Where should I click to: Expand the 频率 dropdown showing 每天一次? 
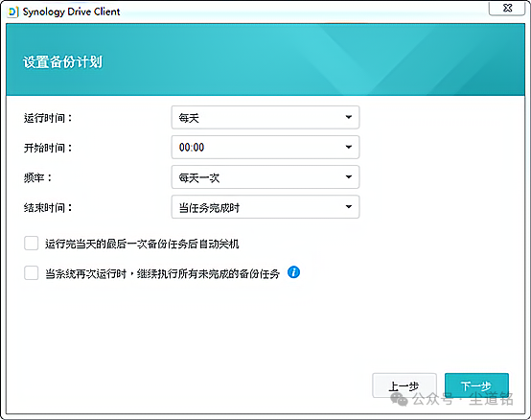(x=265, y=177)
